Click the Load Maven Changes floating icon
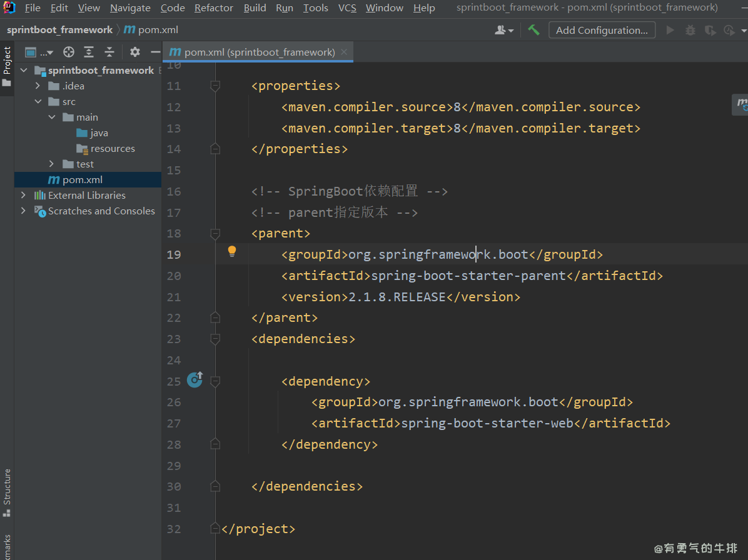 (x=740, y=104)
